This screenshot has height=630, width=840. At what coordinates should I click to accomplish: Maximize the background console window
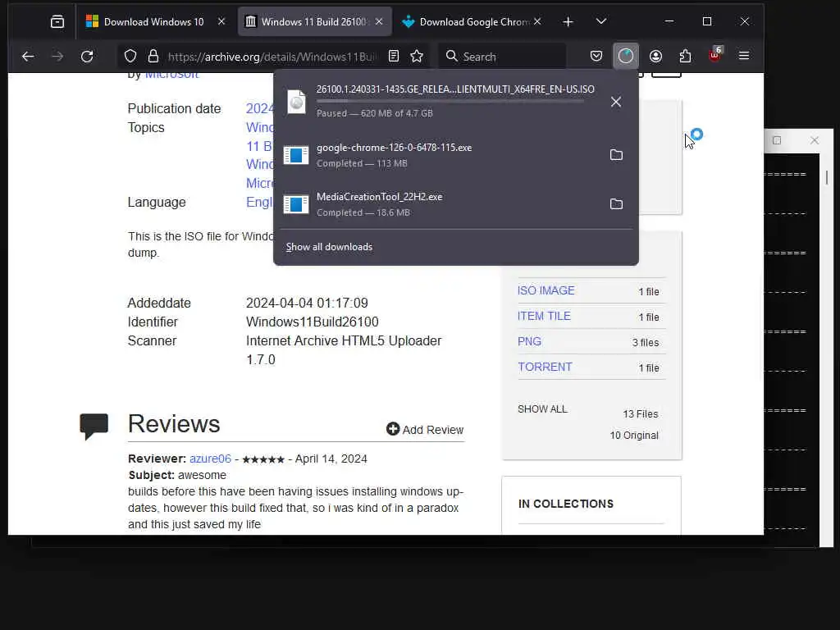point(777,140)
